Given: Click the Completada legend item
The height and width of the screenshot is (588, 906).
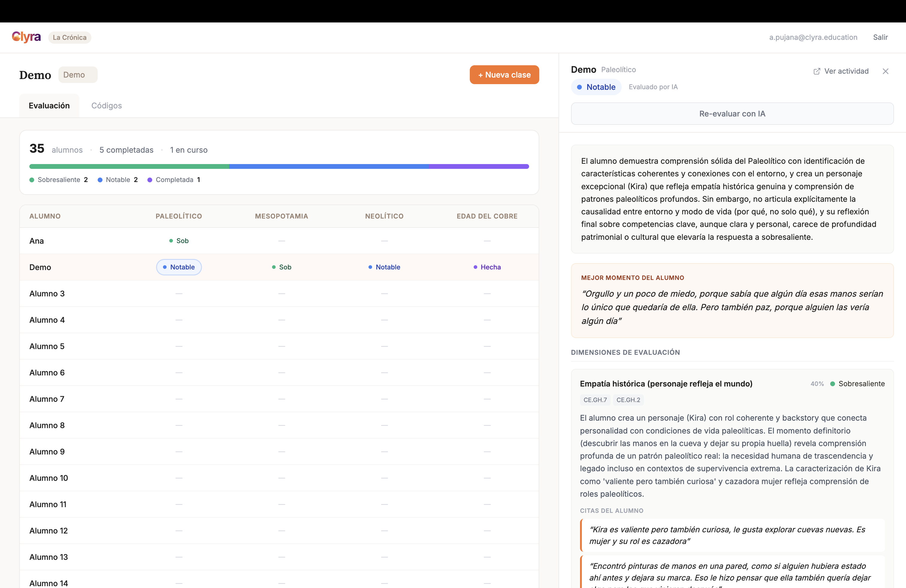Looking at the screenshot, I should (174, 180).
